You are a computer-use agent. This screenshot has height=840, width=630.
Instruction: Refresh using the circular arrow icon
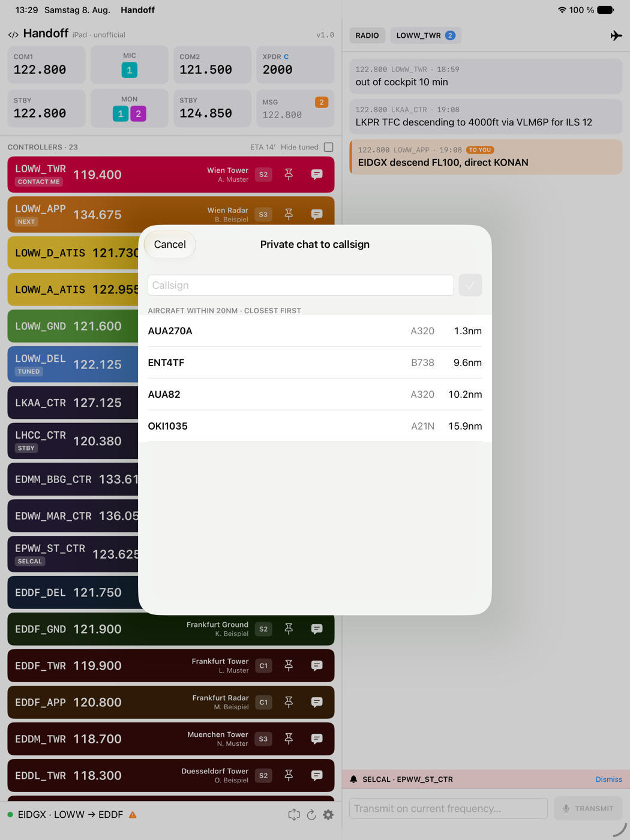pyautogui.click(x=311, y=815)
